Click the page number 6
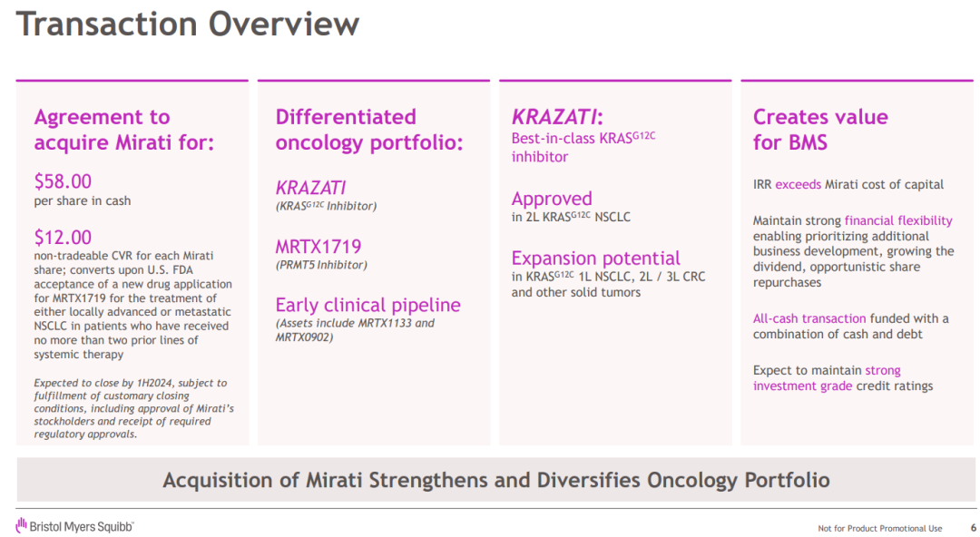Image resolution: width=980 pixels, height=537 pixels. point(973,528)
